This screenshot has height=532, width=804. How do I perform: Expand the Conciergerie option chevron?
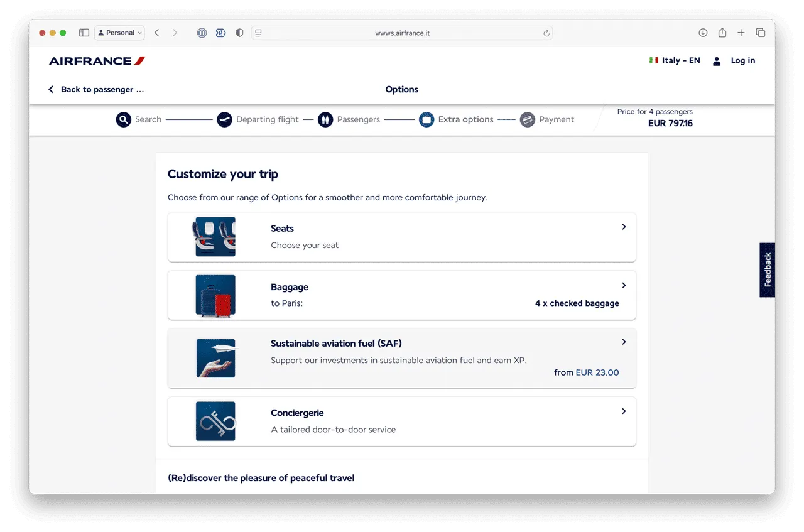click(x=624, y=411)
